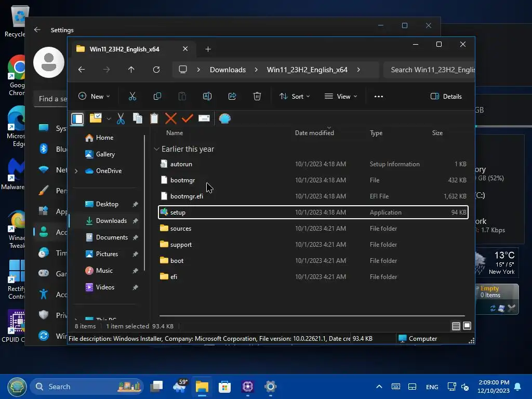Viewport: 532px width, 399px height.
Task: Click the Rename icon in command bar
Action: pos(207,96)
